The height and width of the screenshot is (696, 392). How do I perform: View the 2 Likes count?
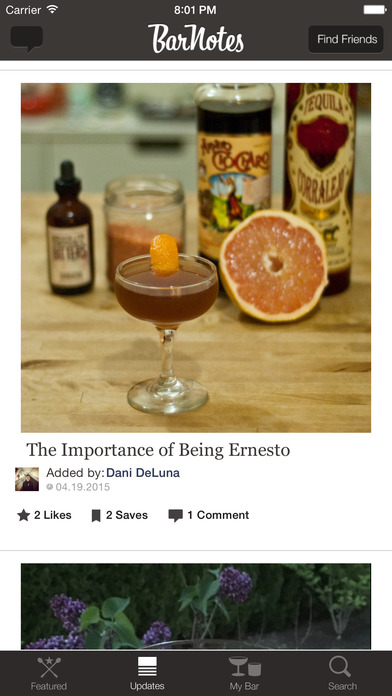pyautogui.click(x=53, y=515)
